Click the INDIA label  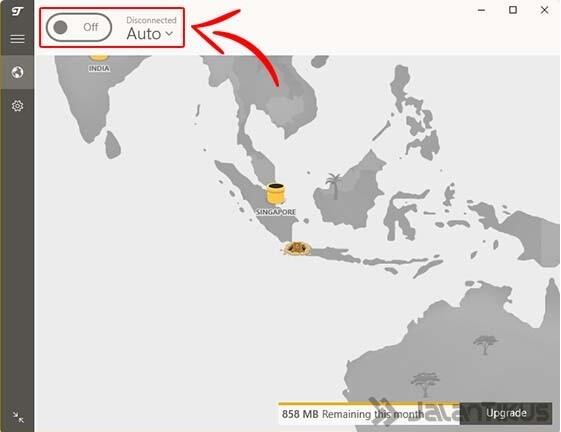pyautogui.click(x=99, y=68)
